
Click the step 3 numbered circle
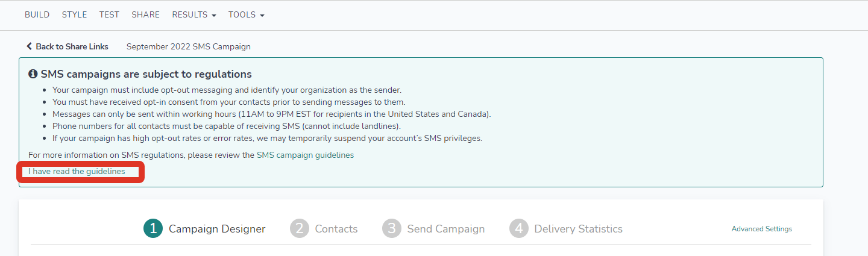pyautogui.click(x=392, y=229)
